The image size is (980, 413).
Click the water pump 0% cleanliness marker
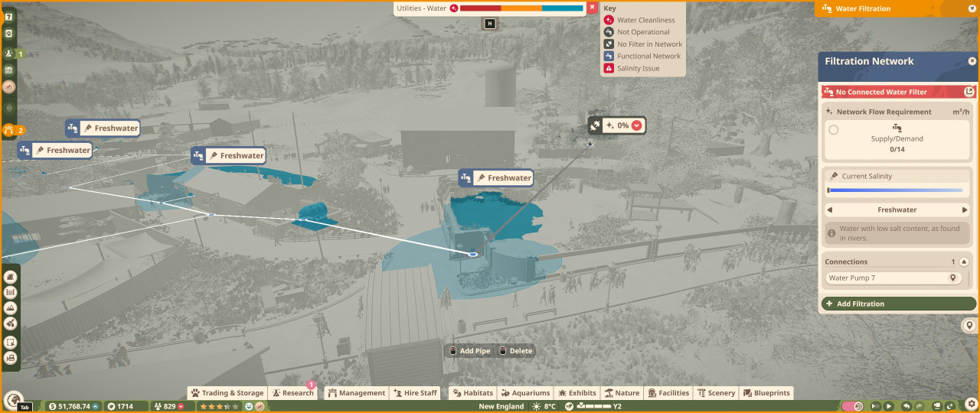(617, 125)
